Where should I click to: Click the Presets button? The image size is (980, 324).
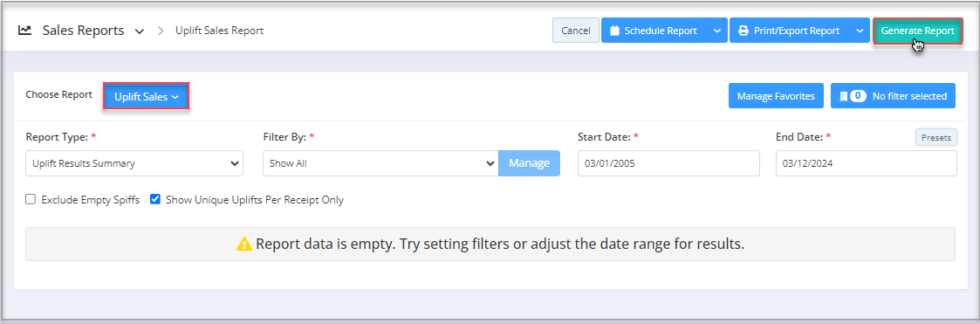[x=935, y=137]
